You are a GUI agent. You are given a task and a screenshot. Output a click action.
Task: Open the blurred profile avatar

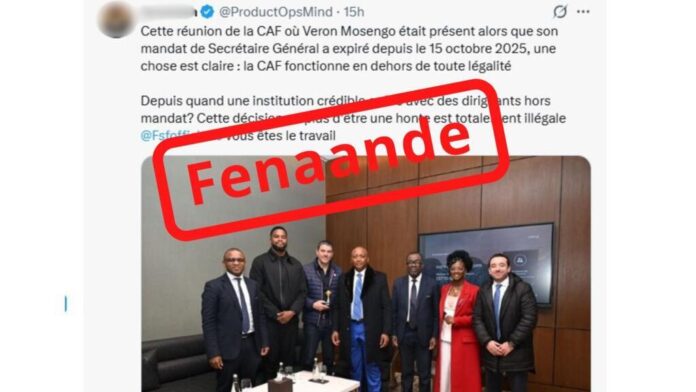117,20
